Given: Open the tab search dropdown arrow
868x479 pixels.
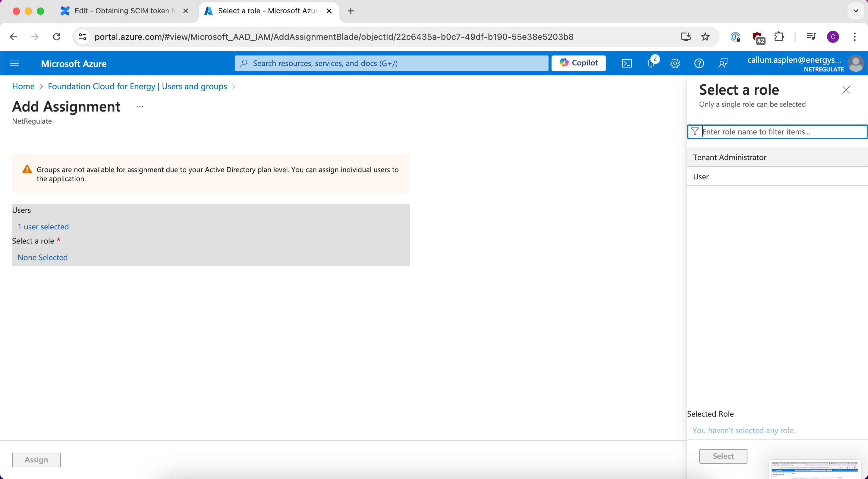Looking at the screenshot, I should 856,11.
